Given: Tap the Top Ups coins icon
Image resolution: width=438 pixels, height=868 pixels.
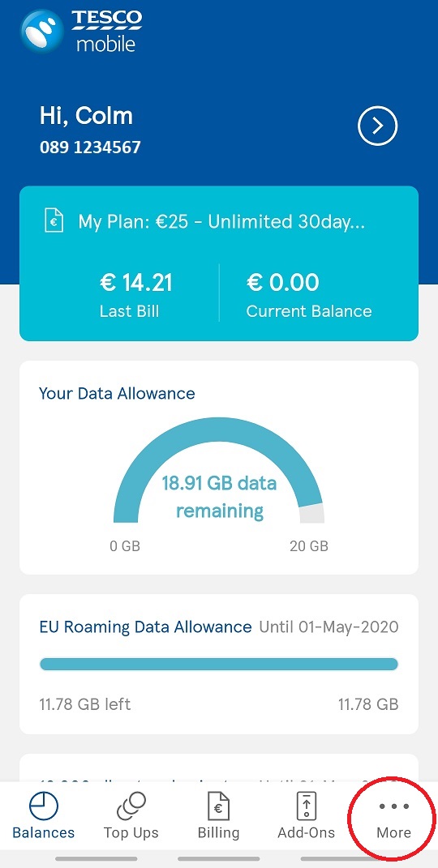Looking at the screenshot, I should tap(131, 806).
